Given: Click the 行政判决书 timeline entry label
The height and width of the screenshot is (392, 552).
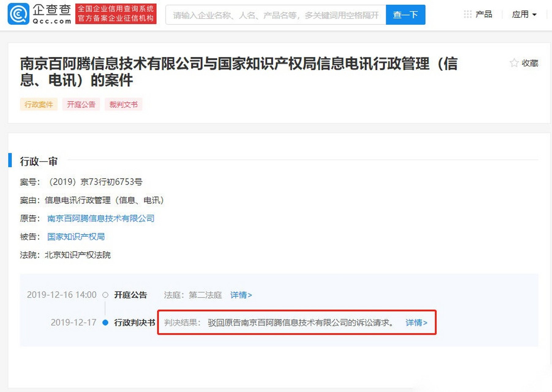Looking at the screenshot, I should pyautogui.click(x=134, y=322).
